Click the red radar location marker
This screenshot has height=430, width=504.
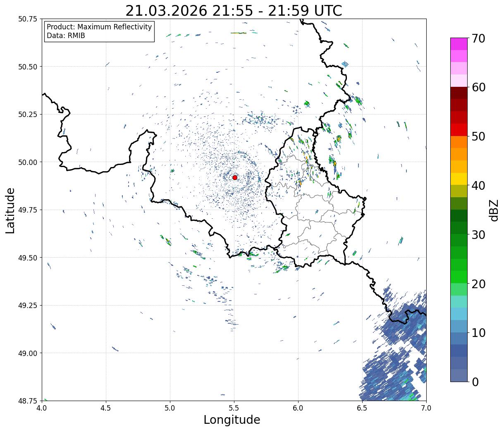235,177
